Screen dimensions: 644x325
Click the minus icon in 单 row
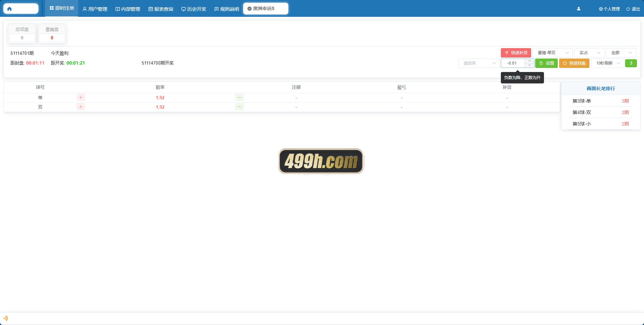[x=239, y=98]
